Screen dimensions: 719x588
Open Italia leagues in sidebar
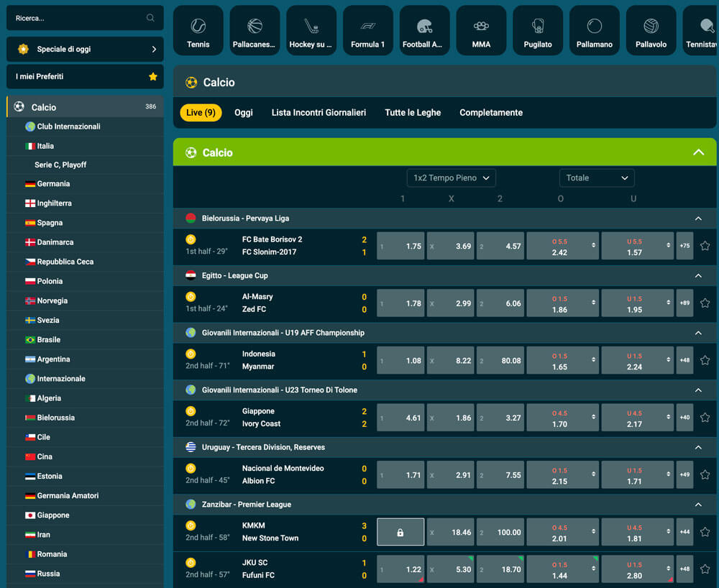(86, 146)
